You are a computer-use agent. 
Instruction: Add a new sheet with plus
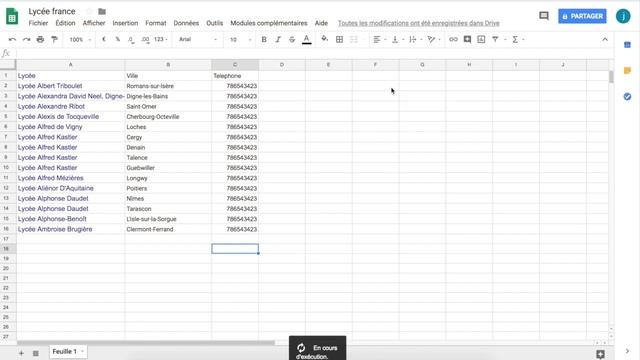tap(21, 353)
